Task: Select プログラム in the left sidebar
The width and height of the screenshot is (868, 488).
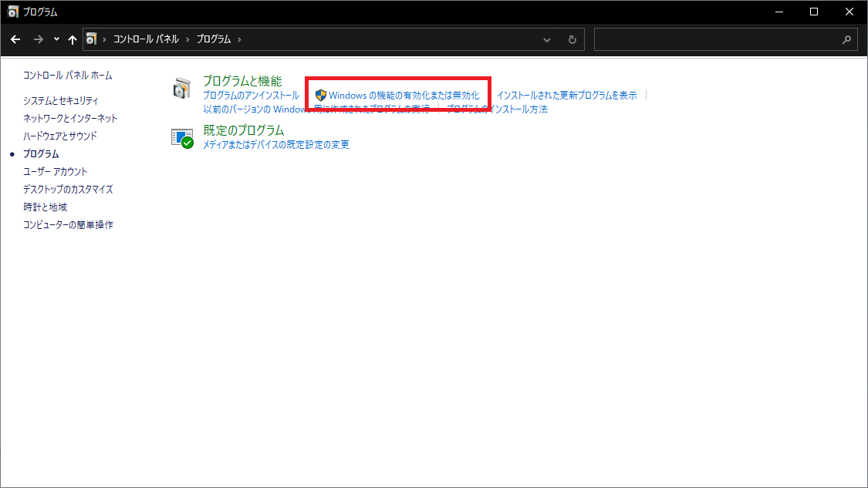Action: coord(41,154)
